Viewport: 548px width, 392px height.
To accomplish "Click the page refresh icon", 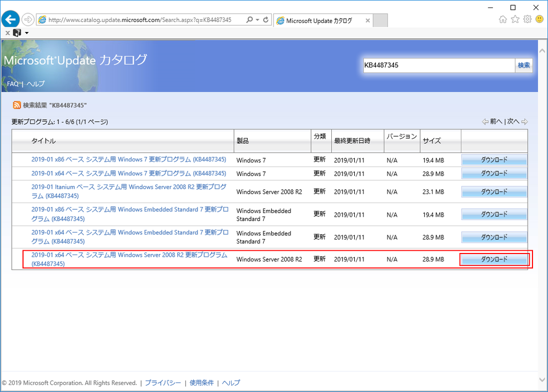I will (266, 20).
